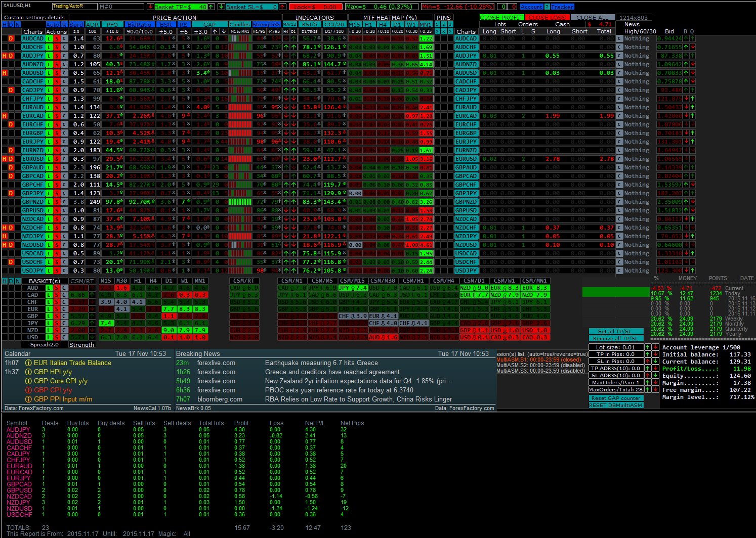Click the gray C button beside EURCAD News Nothing
Screen dimensions: 756x538
(x=619, y=116)
